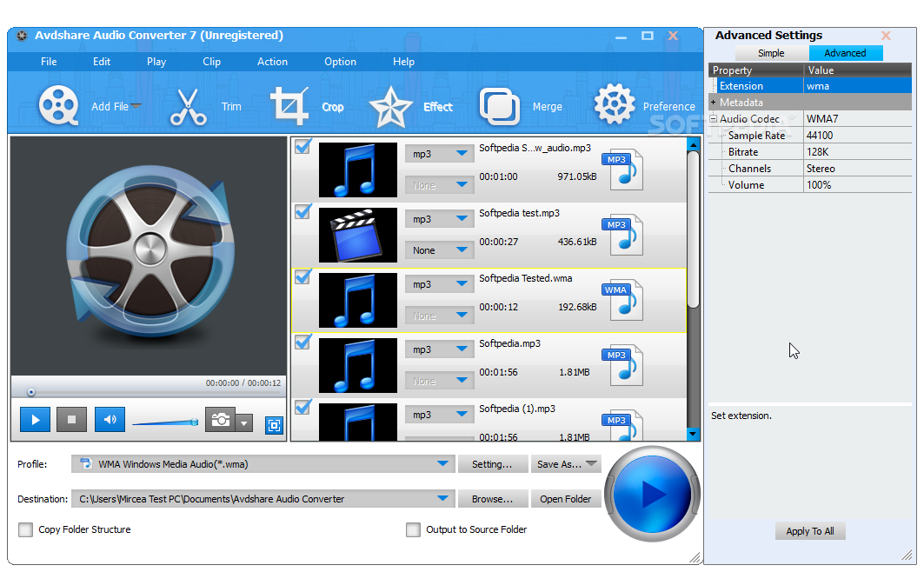Screen dimensions: 924x572
Task: Select the clapperboard thumbnail of Softpedia test.mp3
Action: (x=358, y=235)
